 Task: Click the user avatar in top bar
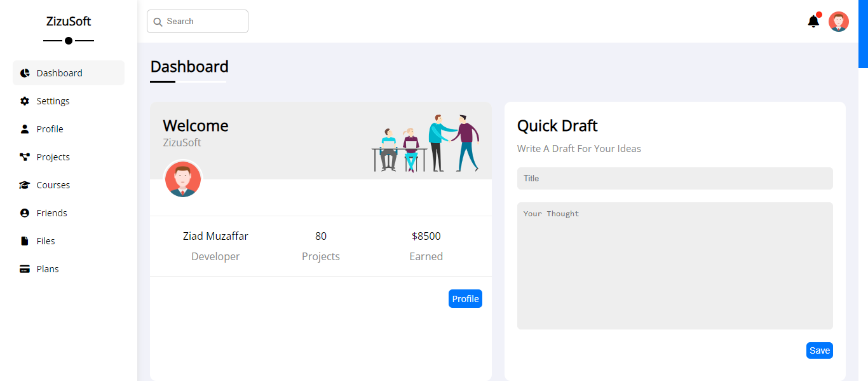pos(839,22)
